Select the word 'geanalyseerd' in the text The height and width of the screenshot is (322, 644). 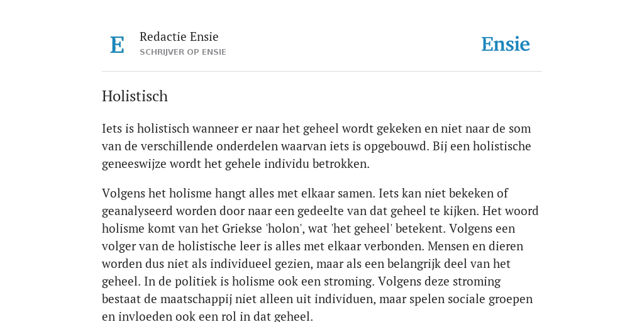coord(137,211)
